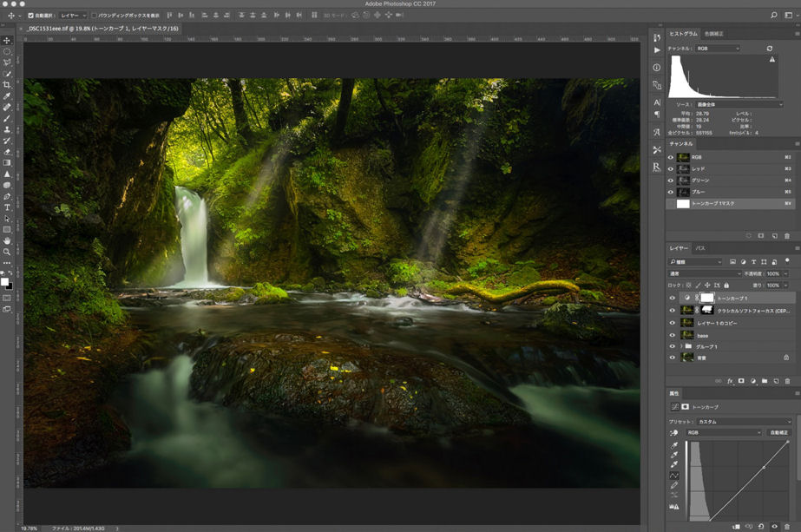Select the Crop tool
The height and width of the screenshot is (532, 801).
click(x=7, y=85)
